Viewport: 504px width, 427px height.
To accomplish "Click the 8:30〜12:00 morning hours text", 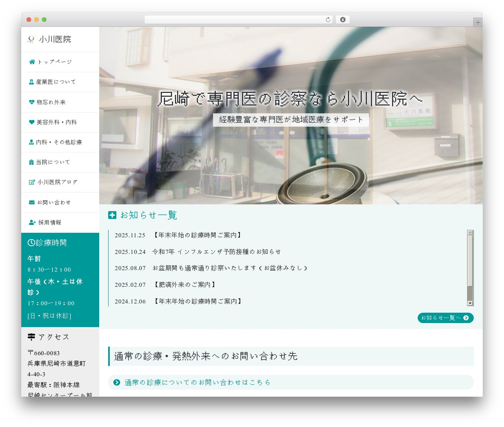I will 49,270.
